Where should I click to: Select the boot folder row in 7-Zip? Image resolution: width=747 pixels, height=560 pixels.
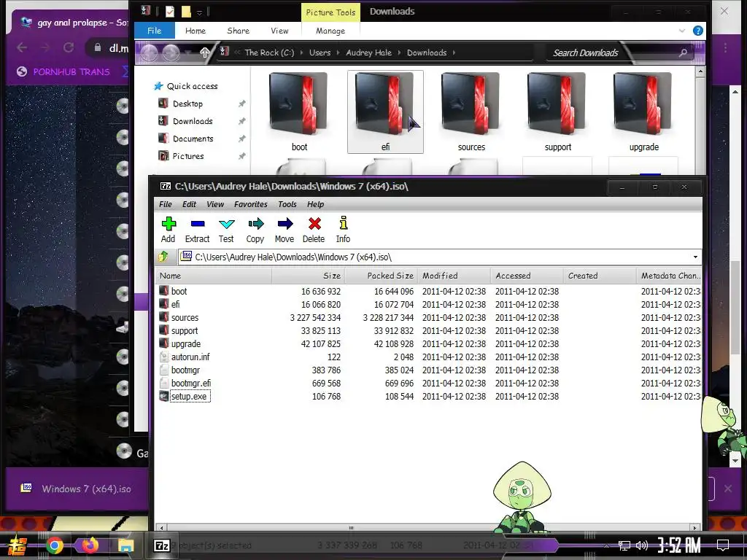[429, 291]
